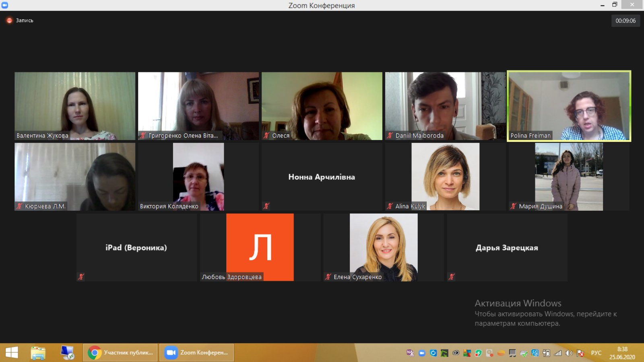This screenshot has width=644, height=362.
Task: Click Alina Kulyk's muted microphone icon
Action: click(x=390, y=206)
